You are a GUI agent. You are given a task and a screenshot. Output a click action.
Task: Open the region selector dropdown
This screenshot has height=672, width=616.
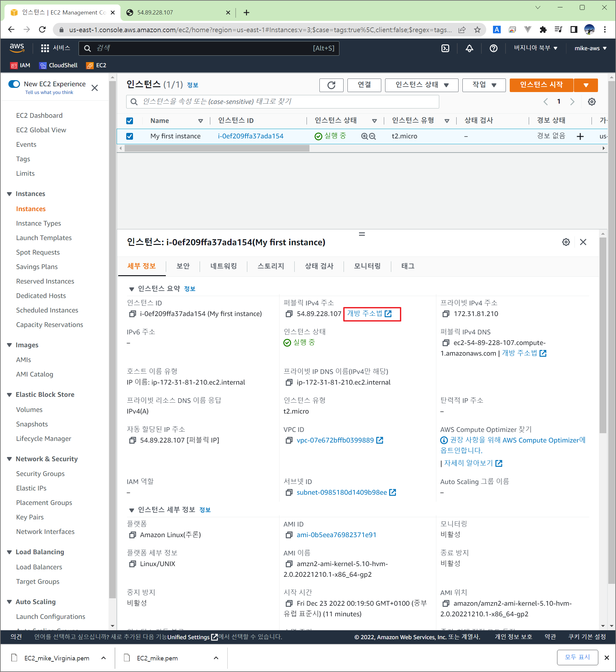point(535,48)
